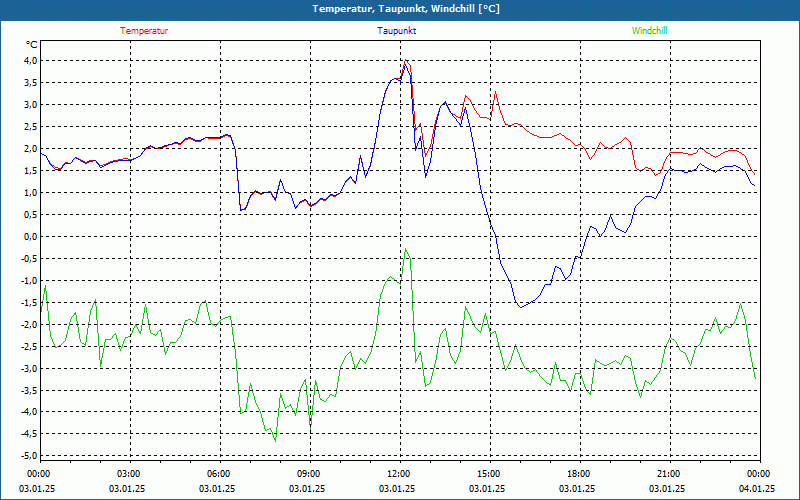
Task: Click the negative '-0,5' y-axis label
Action: pyautogui.click(x=30, y=258)
